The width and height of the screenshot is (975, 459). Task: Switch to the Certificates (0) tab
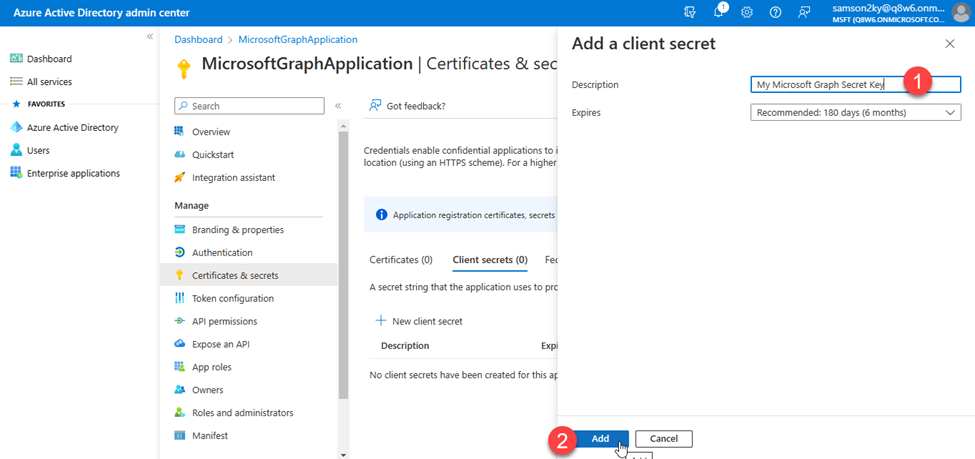[401, 260]
